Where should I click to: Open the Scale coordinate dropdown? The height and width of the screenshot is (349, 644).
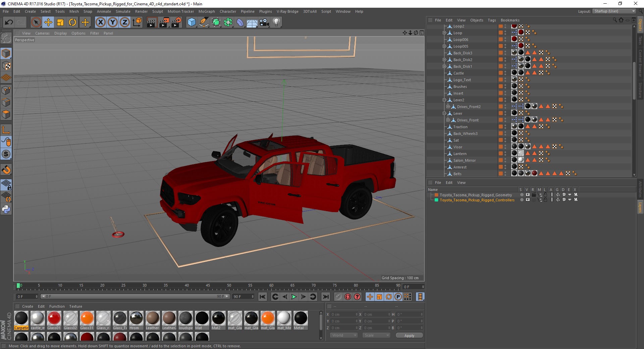[376, 335]
